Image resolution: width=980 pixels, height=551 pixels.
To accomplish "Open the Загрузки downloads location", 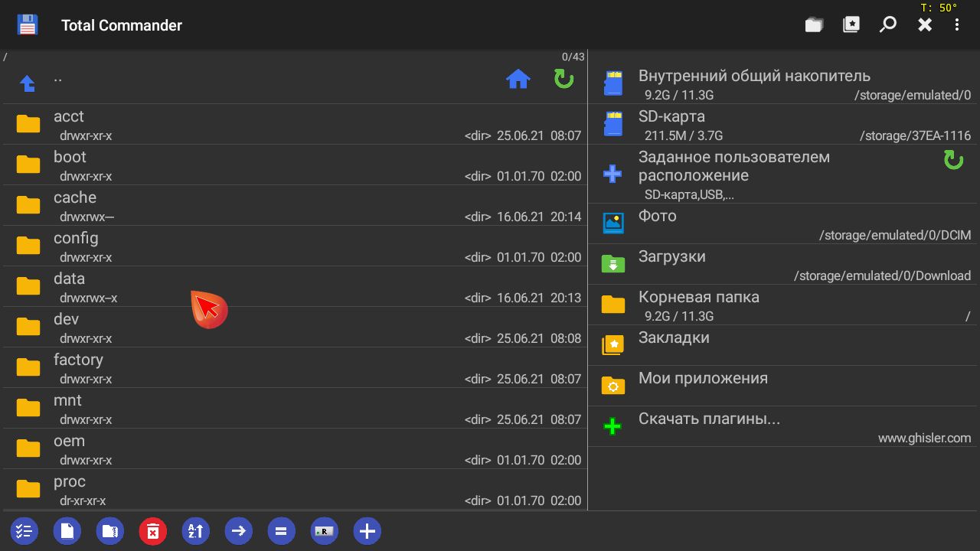I will tap(784, 265).
